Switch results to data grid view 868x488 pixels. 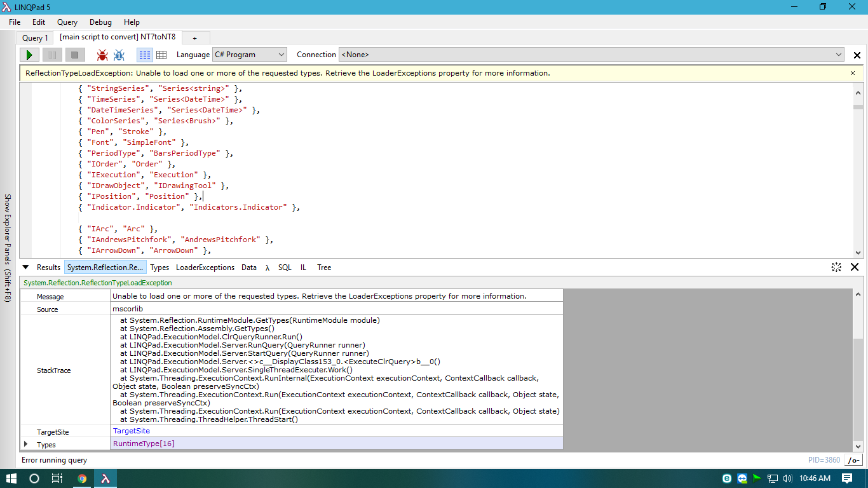click(161, 55)
